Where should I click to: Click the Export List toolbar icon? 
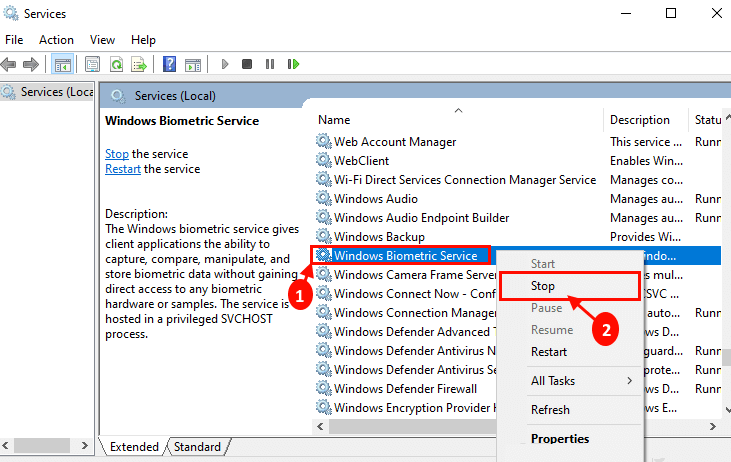click(x=139, y=64)
